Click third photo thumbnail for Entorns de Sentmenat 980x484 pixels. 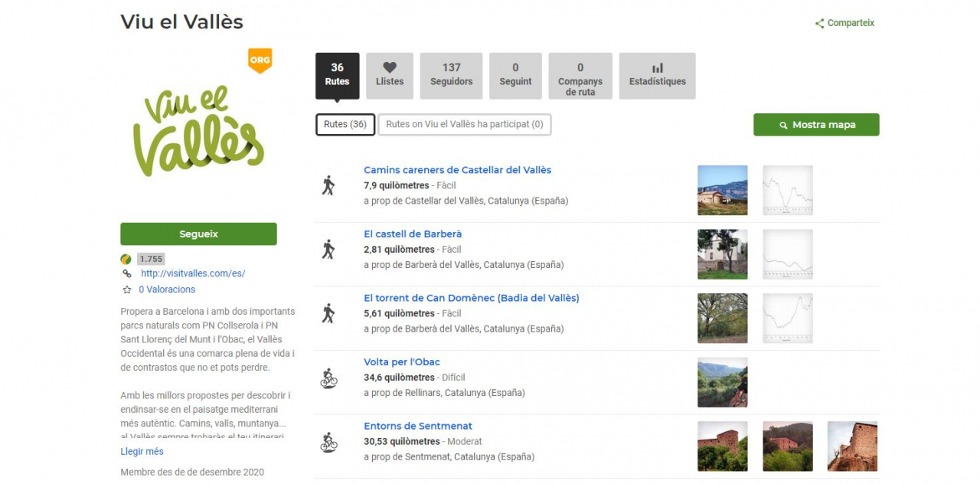click(x=853, y=446)
